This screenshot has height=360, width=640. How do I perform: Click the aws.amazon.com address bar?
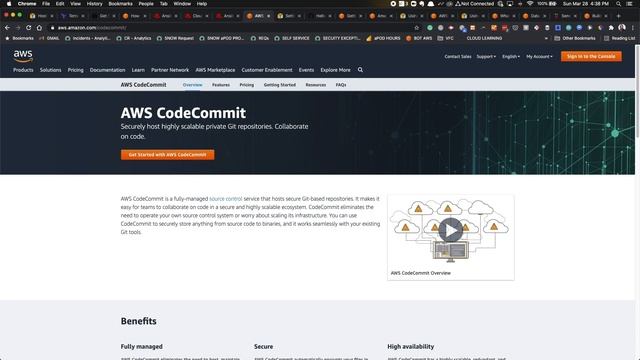233,28
